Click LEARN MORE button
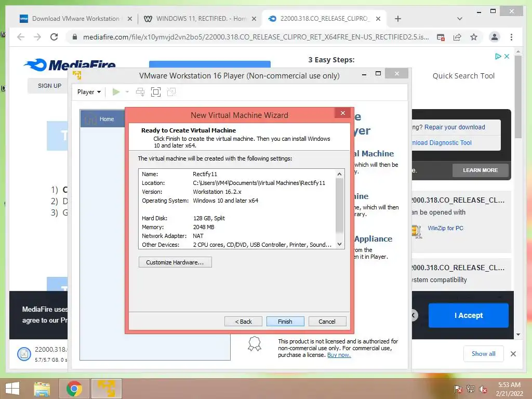The image size is (532, 399). click(480, 170)
